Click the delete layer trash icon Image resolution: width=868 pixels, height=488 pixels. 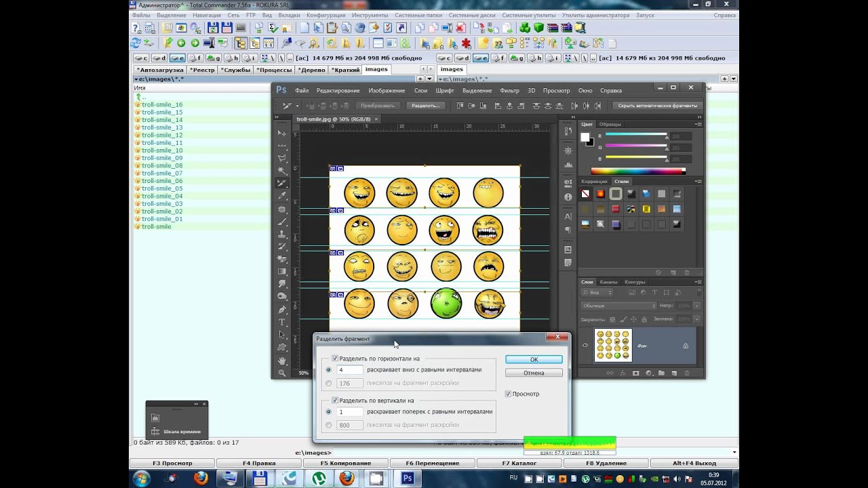click(x=687, y=373)
